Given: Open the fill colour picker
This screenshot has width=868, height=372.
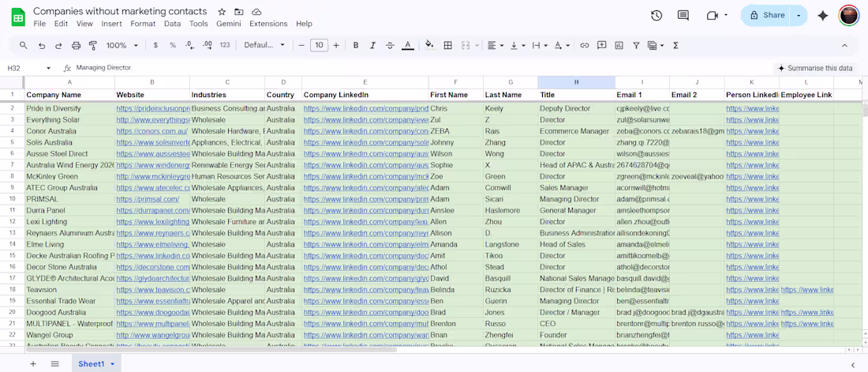Looking at the screenshot, I should pos(429,46).
